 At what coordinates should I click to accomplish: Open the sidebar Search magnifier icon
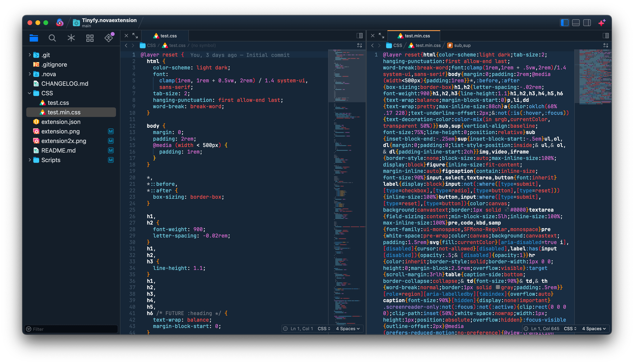point(52,38)
